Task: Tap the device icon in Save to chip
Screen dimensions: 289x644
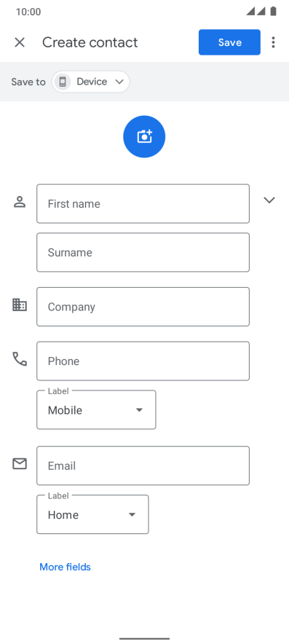Action: point(63,82)
